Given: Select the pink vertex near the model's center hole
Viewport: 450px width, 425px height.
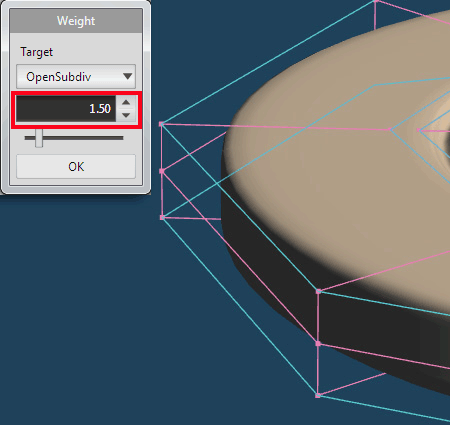Looking at the screenshot, I should tap(419, 130).
